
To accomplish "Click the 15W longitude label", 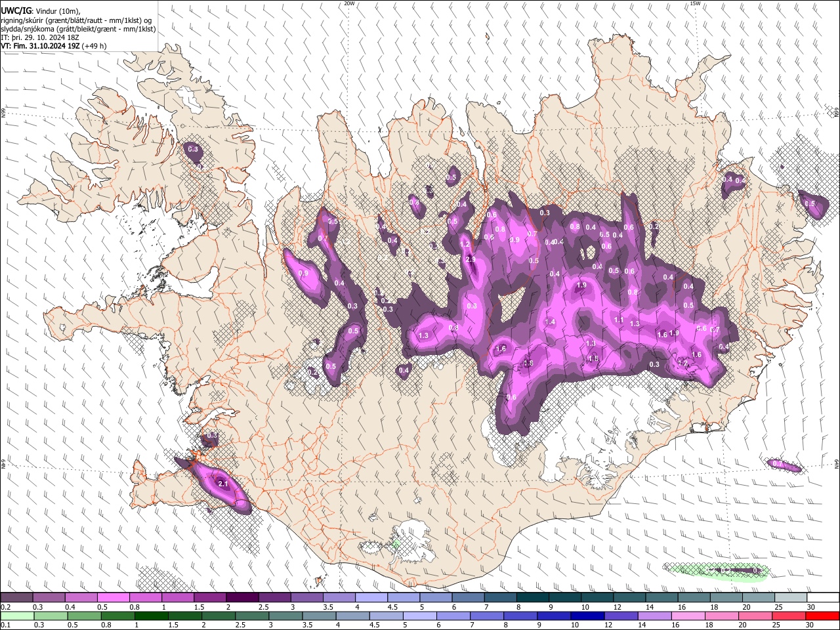I will tap(695, 3).
